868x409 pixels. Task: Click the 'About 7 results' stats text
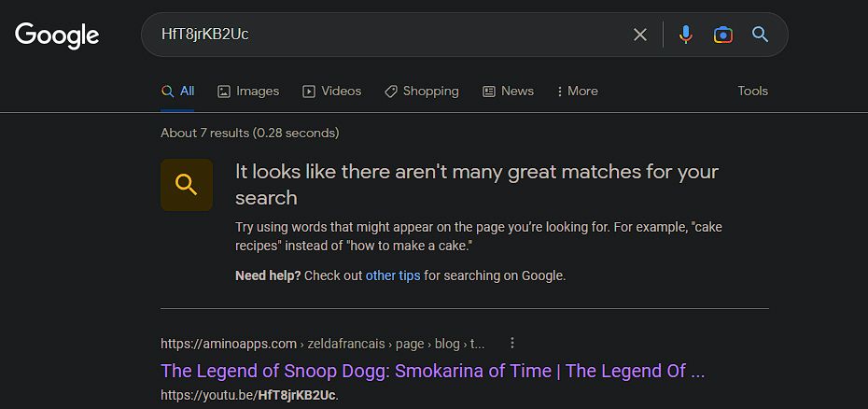point(249,133)
